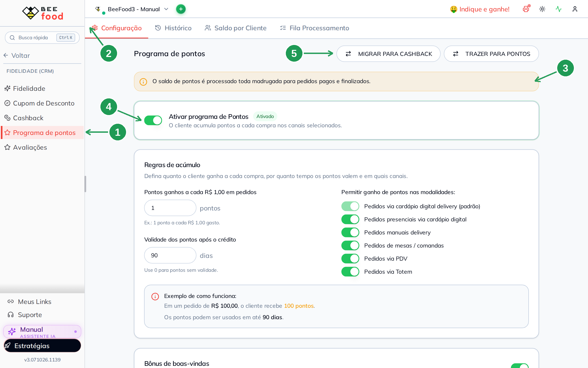
Task: Open the activity pulse icon
Action: 559,9
